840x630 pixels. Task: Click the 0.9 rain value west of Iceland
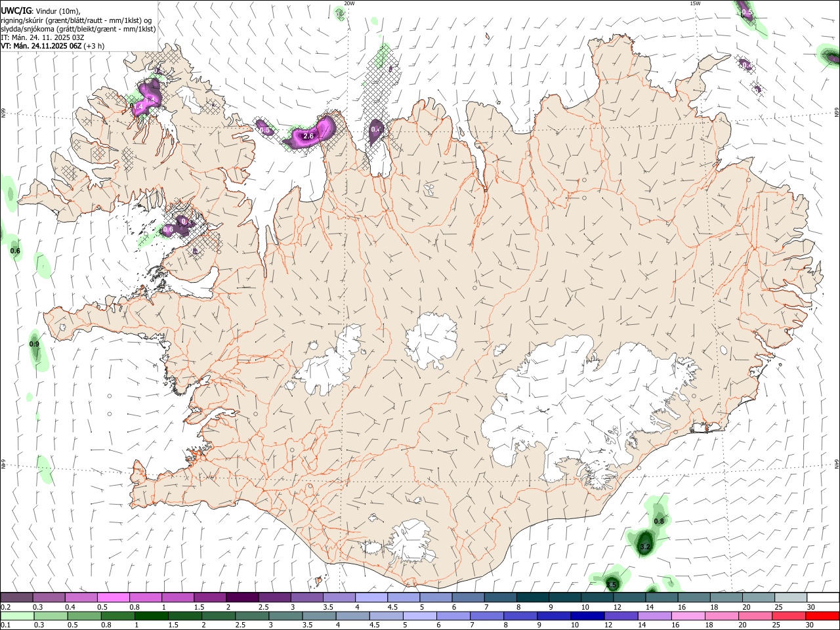(35, 344)
